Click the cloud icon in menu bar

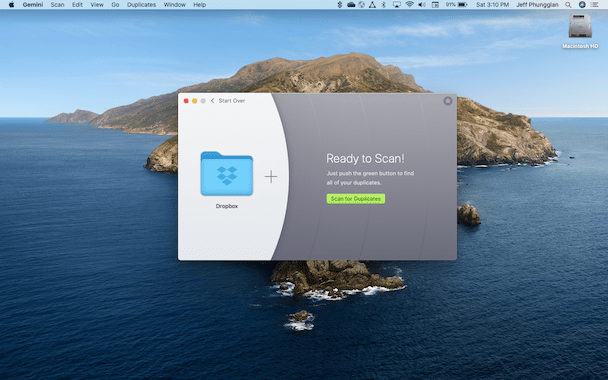351,5
